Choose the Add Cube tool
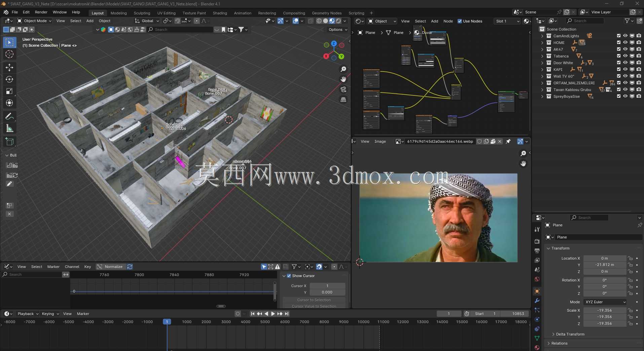 click(x=9, y=142)
